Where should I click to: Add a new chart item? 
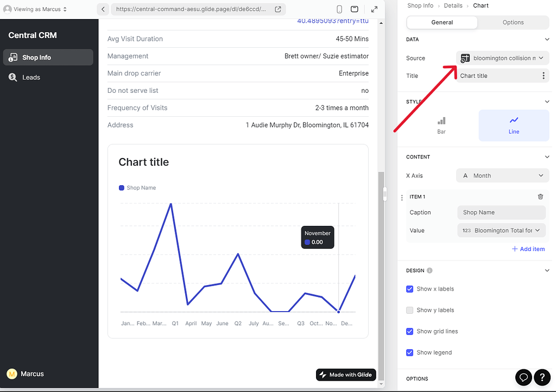pos(528,249)
